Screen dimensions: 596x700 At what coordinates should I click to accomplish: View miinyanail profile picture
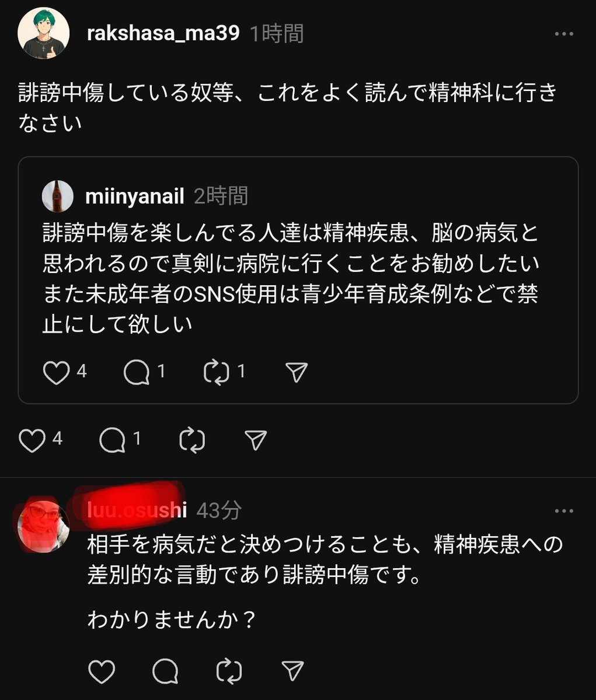coord(58,197)
